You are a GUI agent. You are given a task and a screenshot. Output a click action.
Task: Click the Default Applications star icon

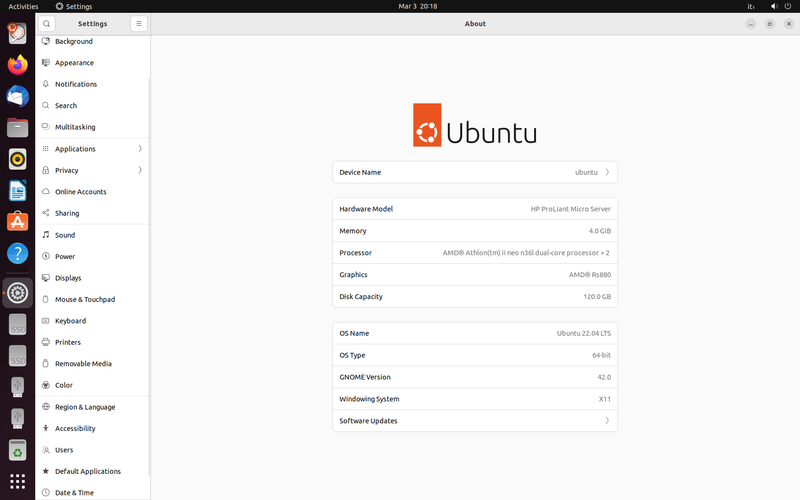(x=46, y=471)
